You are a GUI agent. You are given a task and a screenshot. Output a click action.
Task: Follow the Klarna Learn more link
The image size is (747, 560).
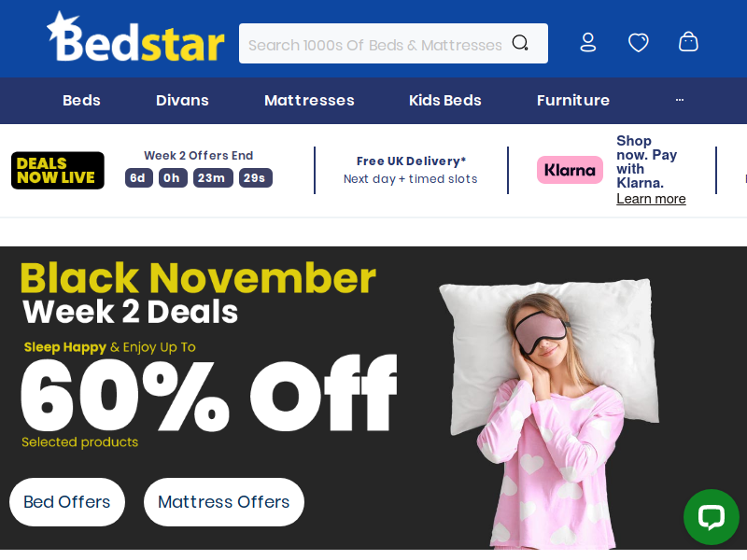coord(651,199)
